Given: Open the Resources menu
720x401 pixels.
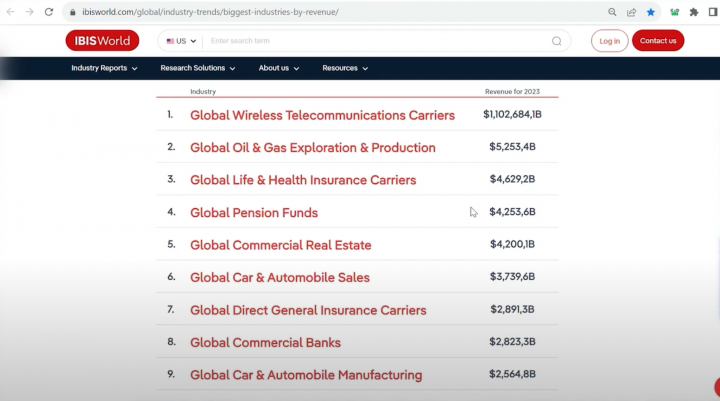Looking at the screenshot, I should 345,68.
